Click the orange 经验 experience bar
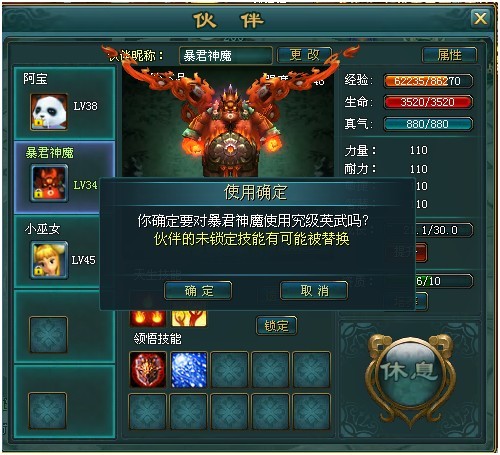The width and height of the screenshot is (500, 455). click(x=428, y=81)
